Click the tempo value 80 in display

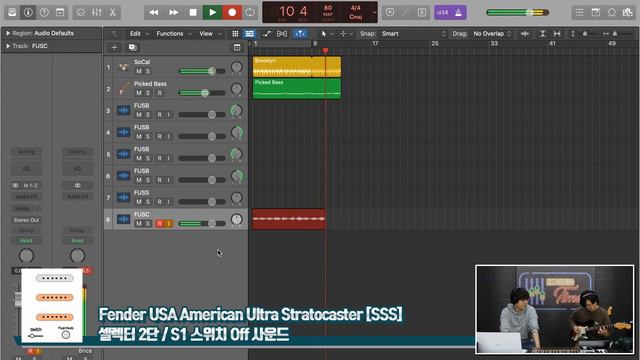[328, 8]
